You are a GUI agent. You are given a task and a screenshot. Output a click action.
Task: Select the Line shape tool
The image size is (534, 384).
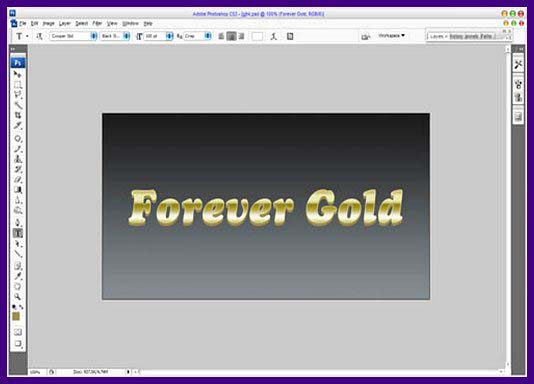coord(17,254)
